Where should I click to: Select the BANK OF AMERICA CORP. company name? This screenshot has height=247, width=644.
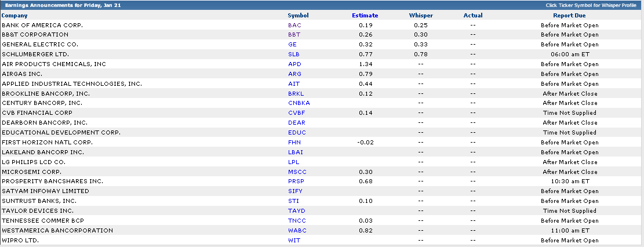42,25
